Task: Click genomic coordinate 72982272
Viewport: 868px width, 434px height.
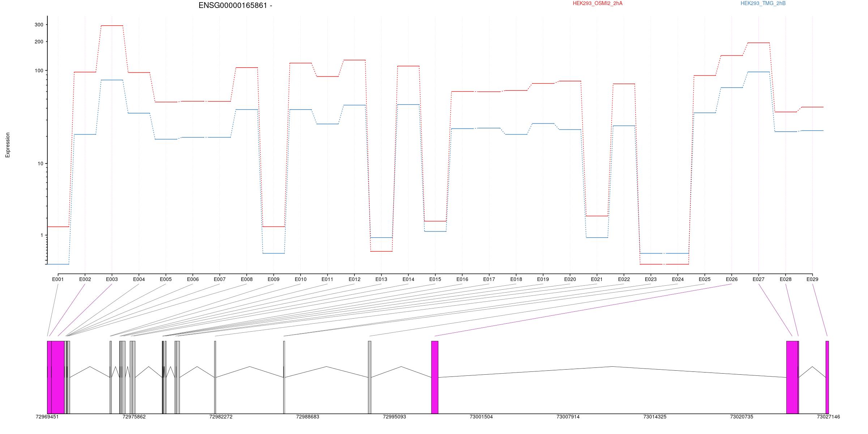Action: pyautogui.click(x=221, y=417)
